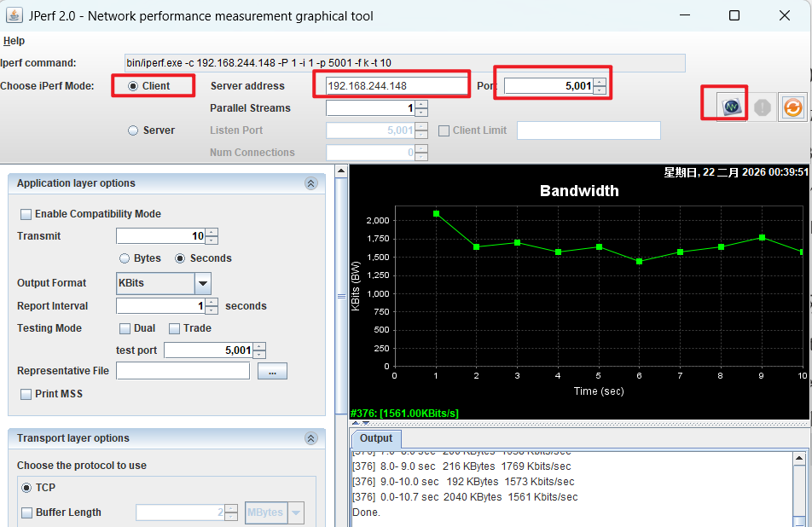Collapse Application layer options panel
This screenshot has height=527, width=812.
tap(310, 183)
